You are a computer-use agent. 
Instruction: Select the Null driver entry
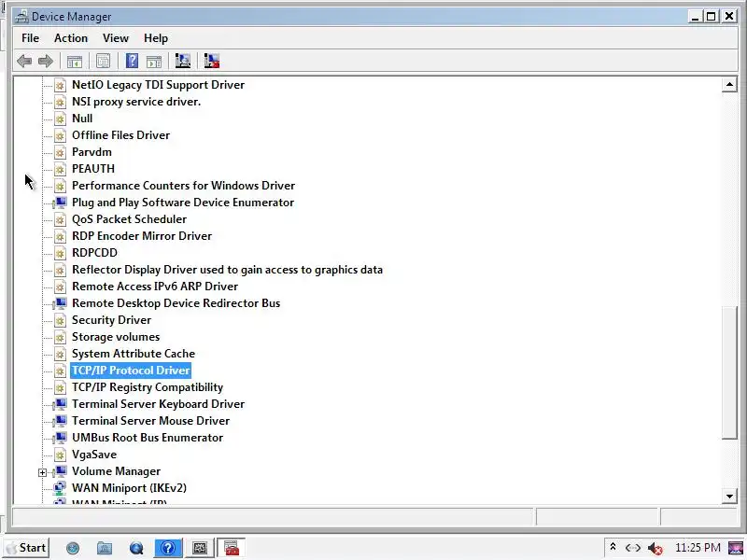click(x=82, y=119)
